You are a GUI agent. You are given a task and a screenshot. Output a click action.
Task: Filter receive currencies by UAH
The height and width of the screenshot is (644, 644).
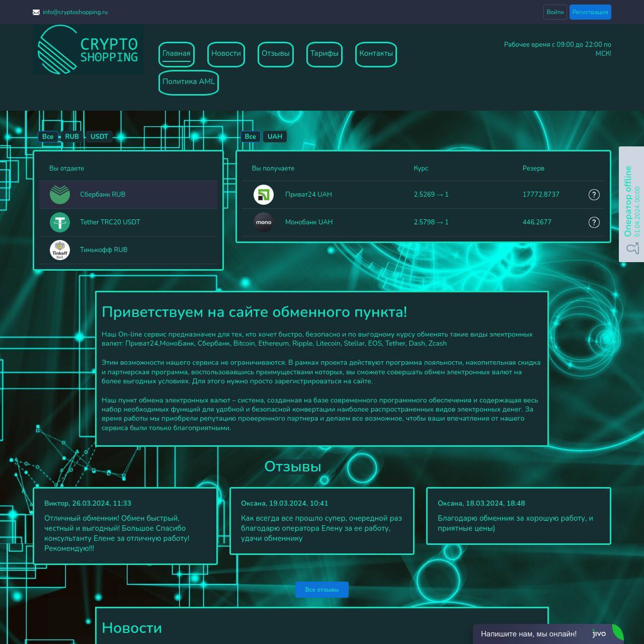click(x=275, y=136)
